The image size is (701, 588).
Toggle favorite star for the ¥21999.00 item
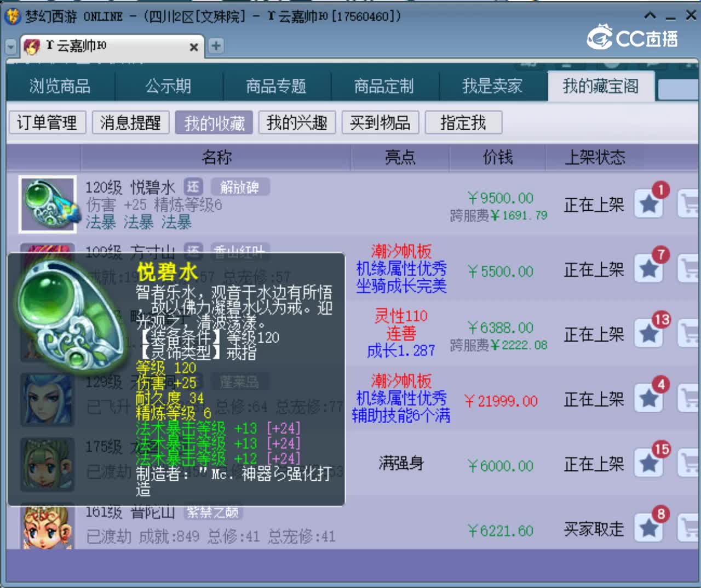[649, 398]
